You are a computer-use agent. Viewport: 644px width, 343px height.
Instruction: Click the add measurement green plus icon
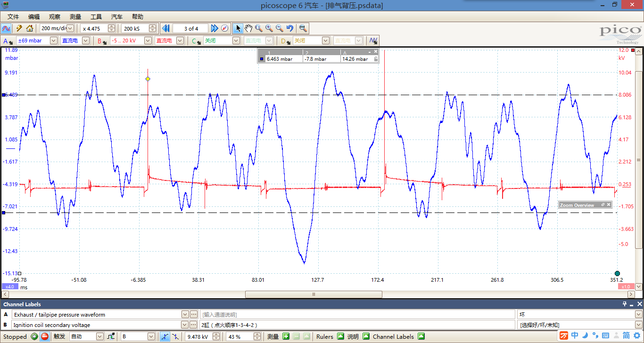[286, 336]
